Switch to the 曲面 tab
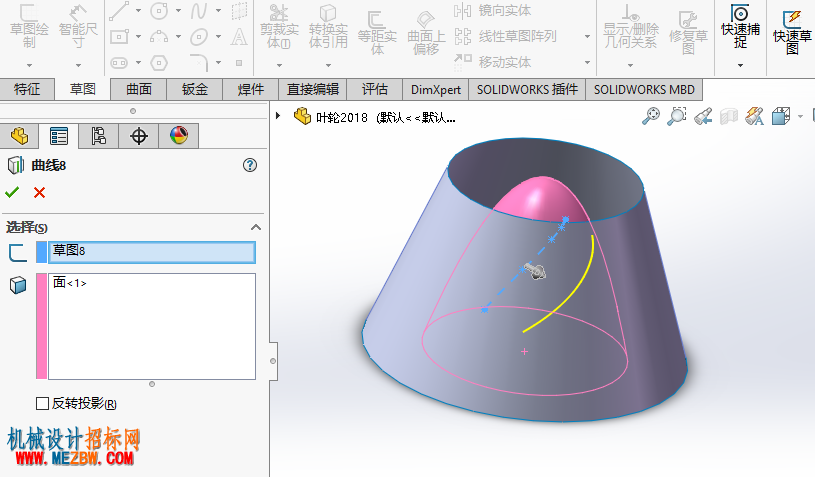This screenshot has width=815, height=477. (139, 89)
